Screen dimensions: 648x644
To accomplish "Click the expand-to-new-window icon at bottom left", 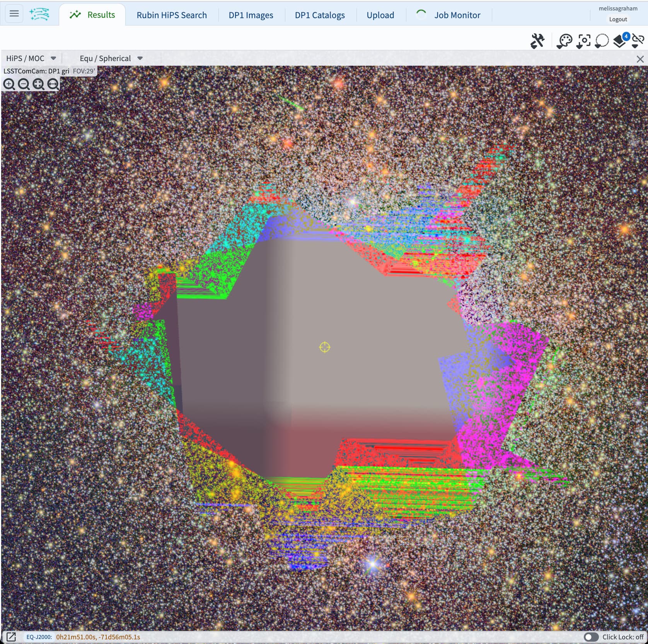I will (11, 637).
